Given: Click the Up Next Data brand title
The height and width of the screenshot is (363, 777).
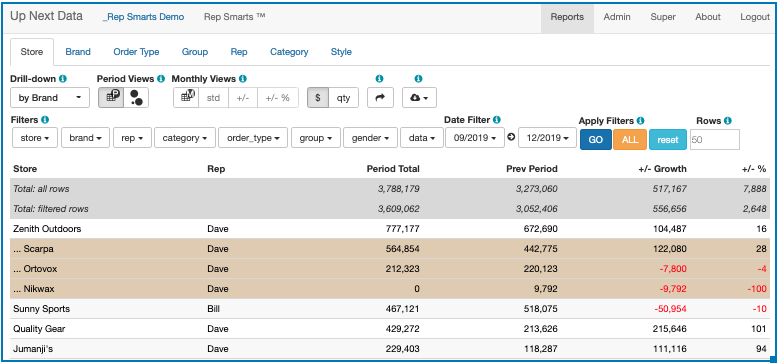Looking at the screenshot, I should (47, 16).
